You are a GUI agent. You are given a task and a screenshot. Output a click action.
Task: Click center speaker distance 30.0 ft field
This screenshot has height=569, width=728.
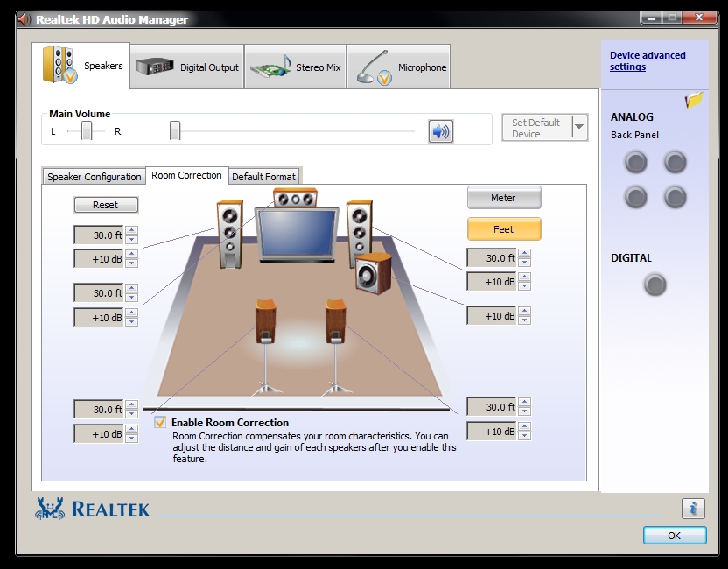pos(99,293)
